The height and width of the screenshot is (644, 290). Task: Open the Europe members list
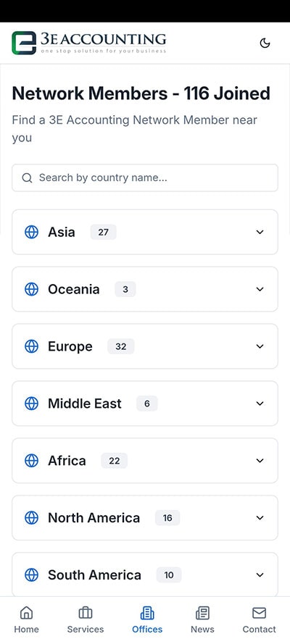(x=145, y=346)
